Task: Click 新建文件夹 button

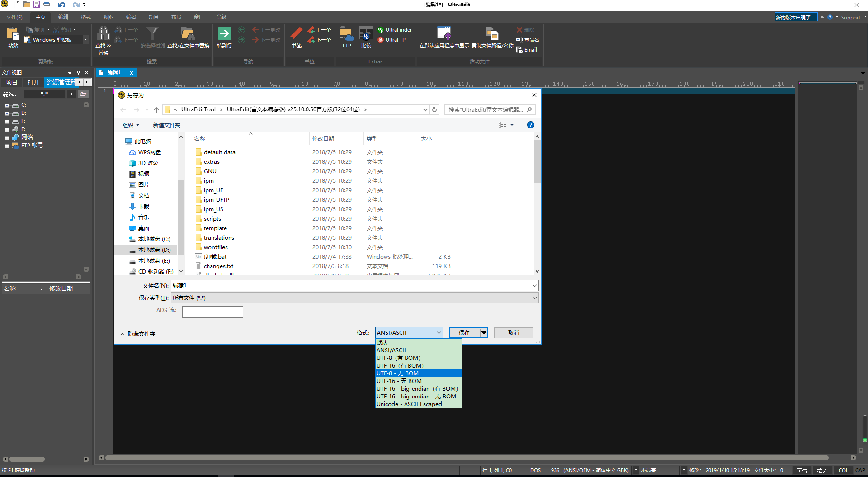Action: [x=166, y=125]
